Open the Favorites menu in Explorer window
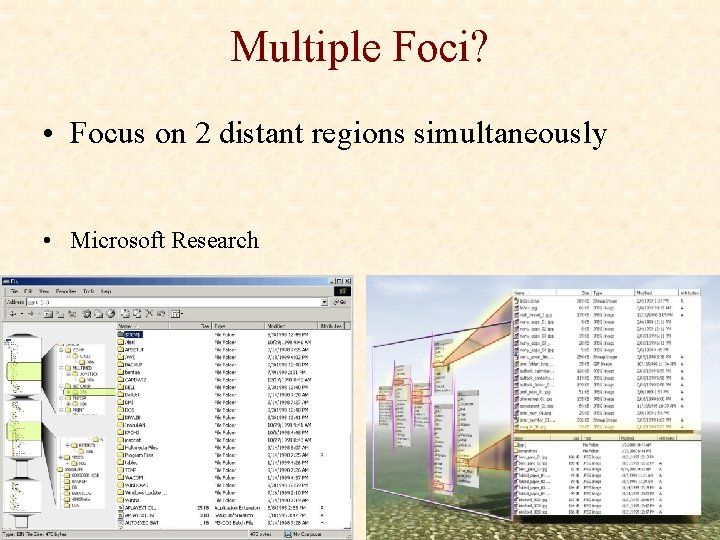This screenshot has width=720, height=540. [66, 291]
